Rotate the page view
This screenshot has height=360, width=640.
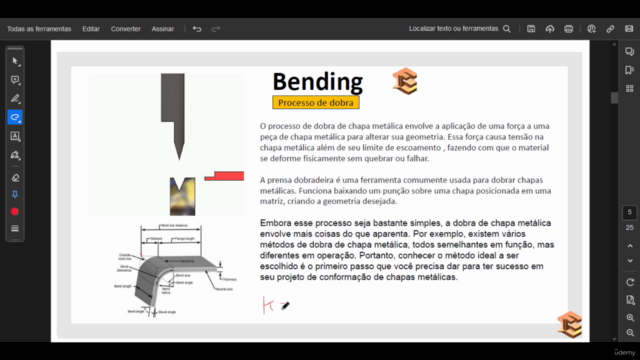pos(630,282)
